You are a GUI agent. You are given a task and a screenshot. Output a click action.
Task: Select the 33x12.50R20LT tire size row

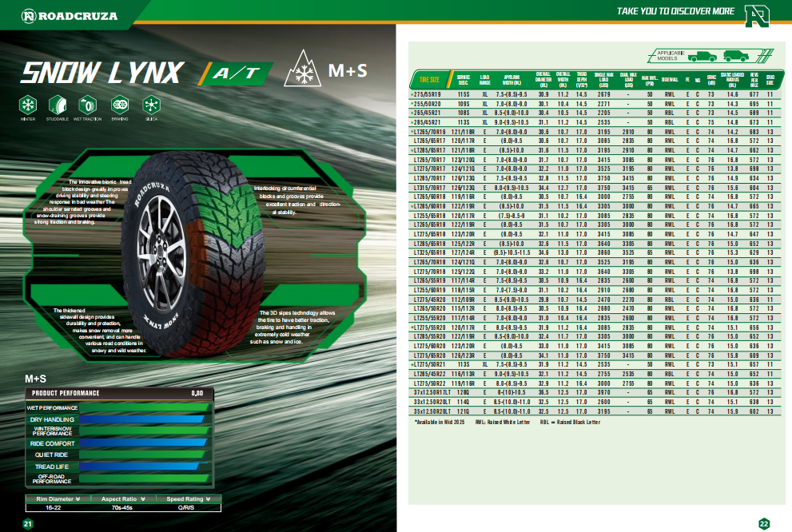point(595,403)
